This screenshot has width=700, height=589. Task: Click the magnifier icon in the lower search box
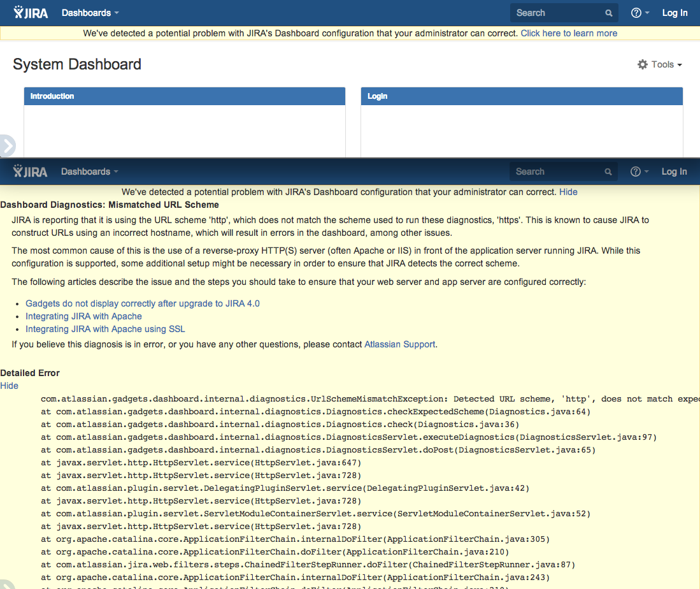(x=608, y=171)
